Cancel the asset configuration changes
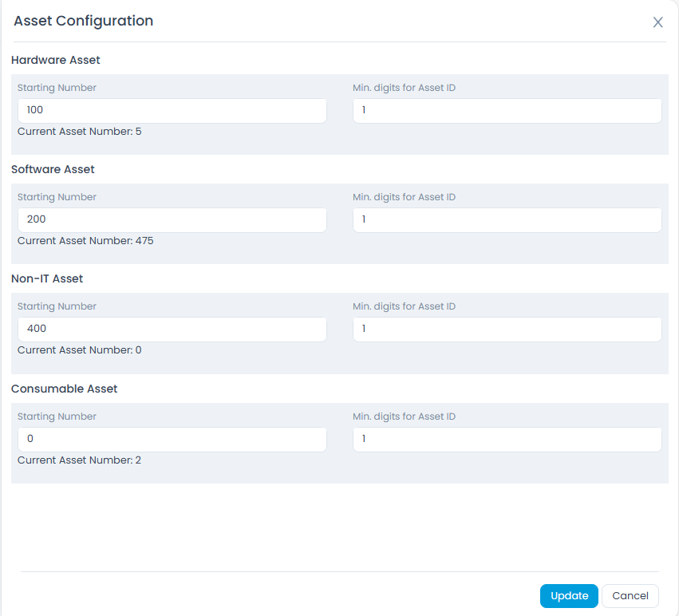 click(x=630, y=596)
